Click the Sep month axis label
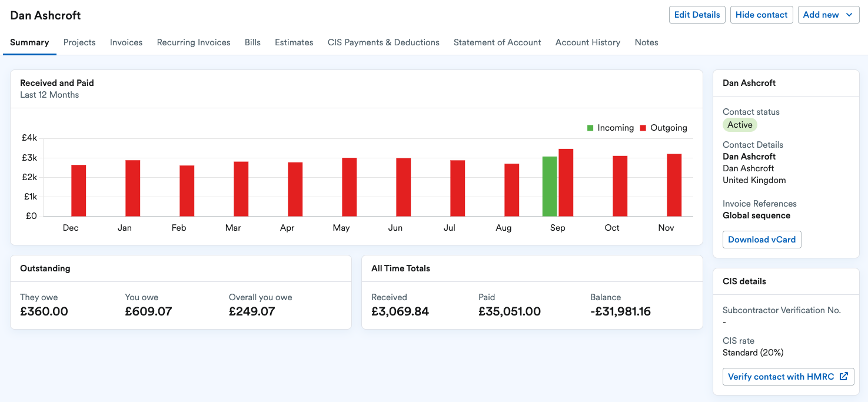Image resolution: width=868 pixels, height=402 pixels. (558, 228)
